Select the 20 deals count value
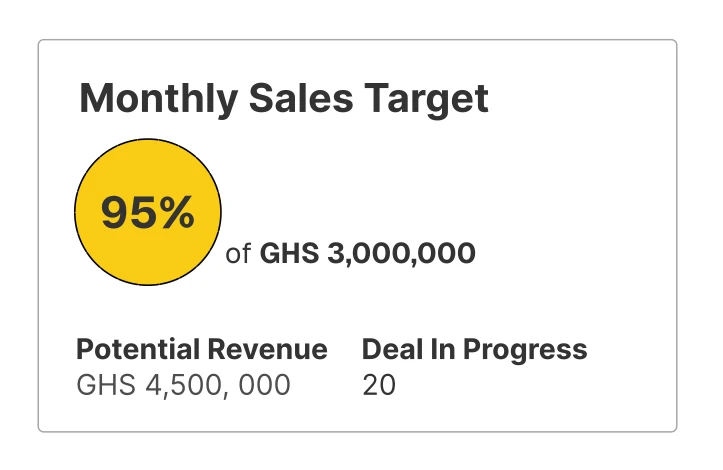This screenshot has height=470, width=723. click(379, 385)
